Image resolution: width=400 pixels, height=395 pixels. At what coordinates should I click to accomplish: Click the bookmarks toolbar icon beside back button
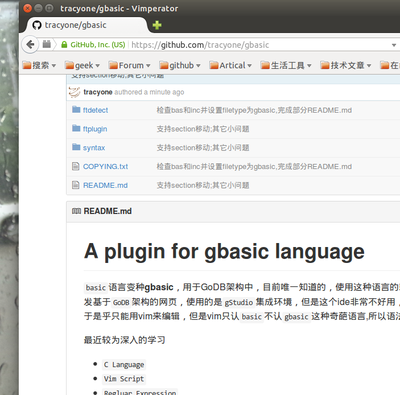click(x=47, y=44)
